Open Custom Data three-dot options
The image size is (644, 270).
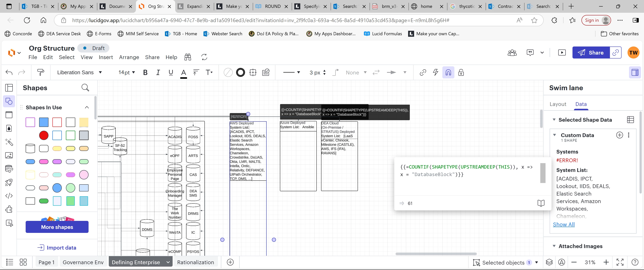coord(628,135)
